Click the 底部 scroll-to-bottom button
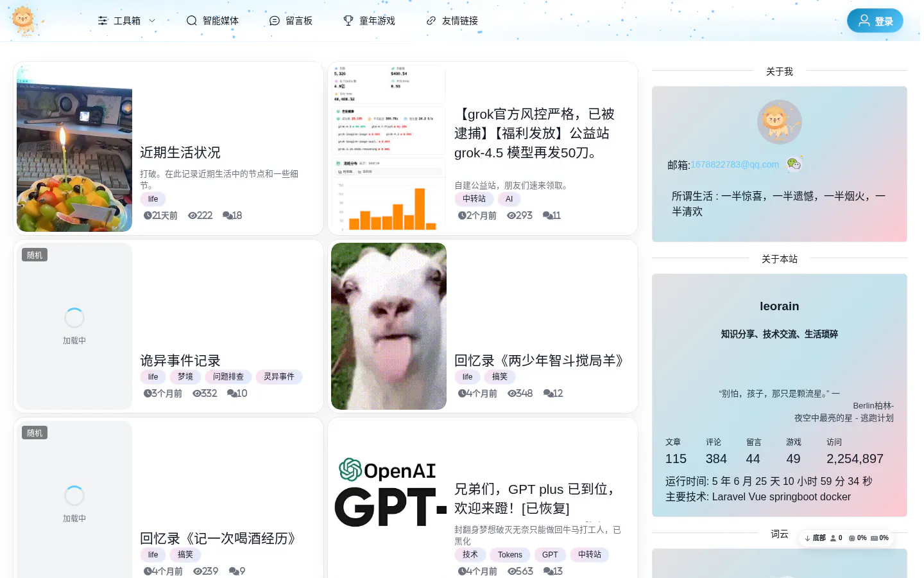This screenshot has height=578, width=924. [x=815, y=538]
